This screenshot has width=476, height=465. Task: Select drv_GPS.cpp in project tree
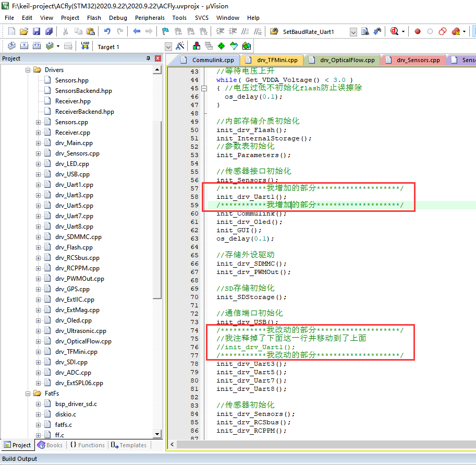click(x=72, y=289)
